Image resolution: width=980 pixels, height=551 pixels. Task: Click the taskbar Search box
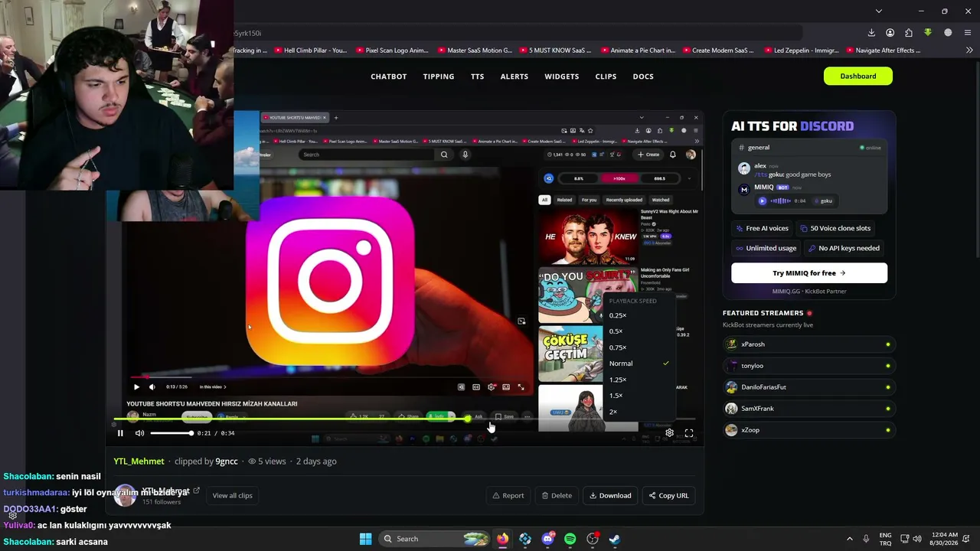point(433,539)
